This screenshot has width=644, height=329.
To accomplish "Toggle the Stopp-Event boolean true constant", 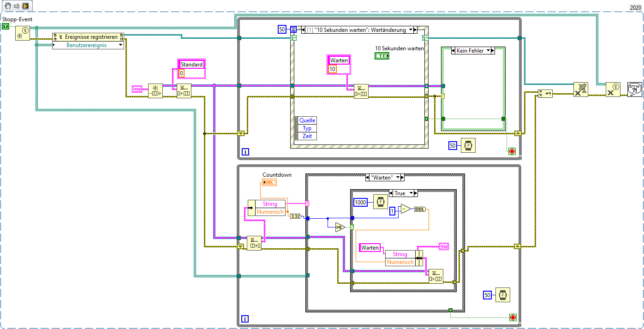I will 6,27.
